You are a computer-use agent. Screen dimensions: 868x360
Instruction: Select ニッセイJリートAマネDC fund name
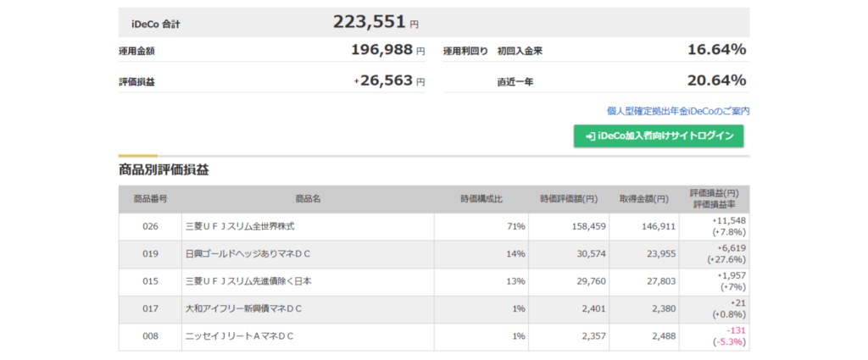(x=239, y=336)
